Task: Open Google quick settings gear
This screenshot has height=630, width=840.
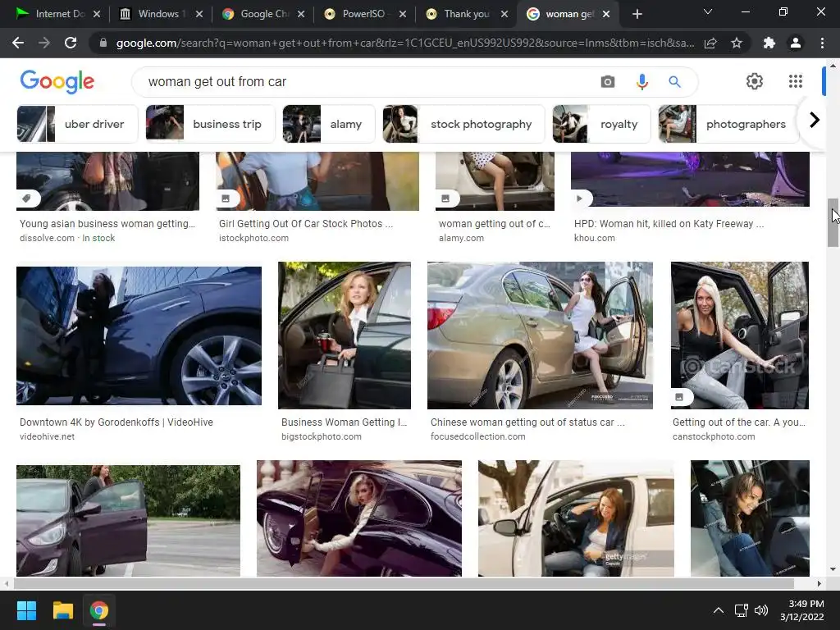Action: click(755, 81)
